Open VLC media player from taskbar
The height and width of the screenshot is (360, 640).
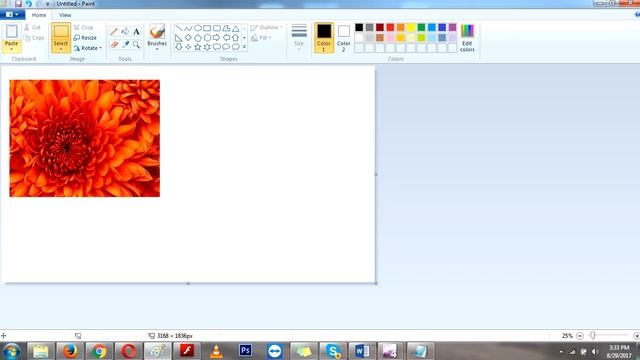click(x=216, y=351)
